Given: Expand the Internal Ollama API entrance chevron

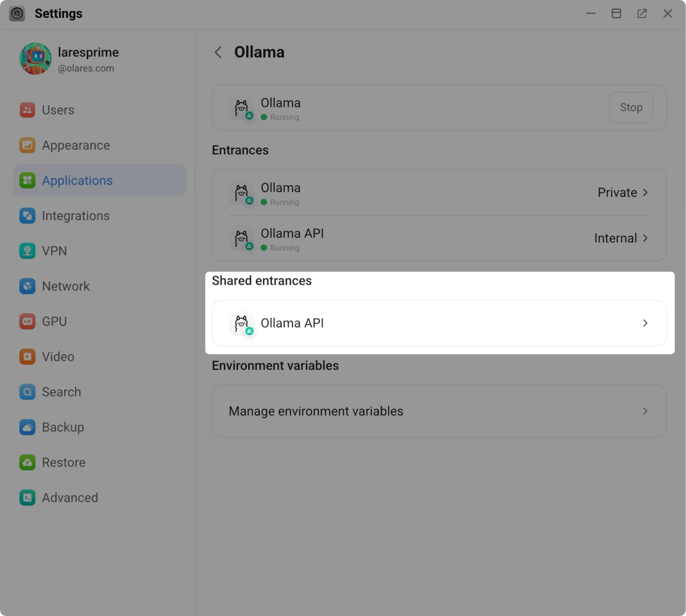Looking at the screenshot, I should click(x=645, y=238).
